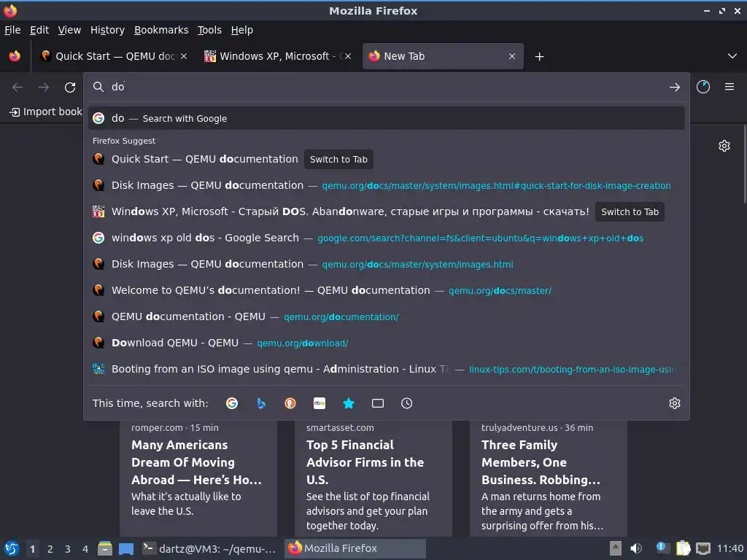
Task: Open the Help menu
Action: (x=242, y=30)
